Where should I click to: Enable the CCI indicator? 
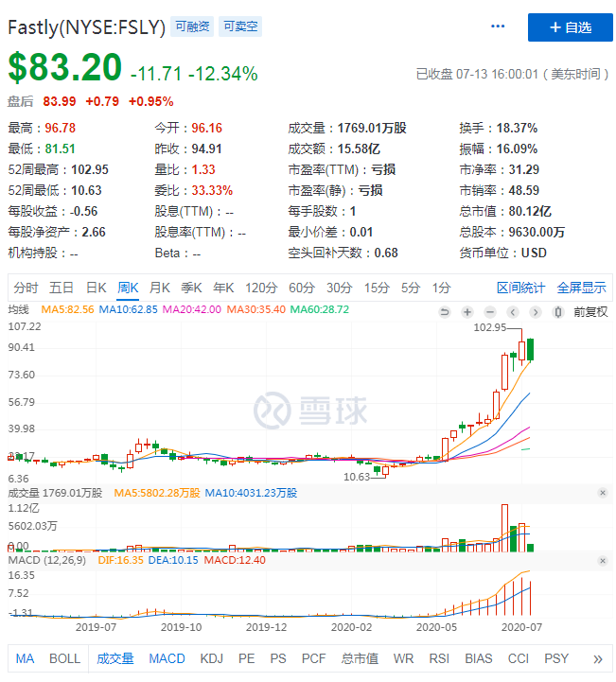[x=519, y=658]
